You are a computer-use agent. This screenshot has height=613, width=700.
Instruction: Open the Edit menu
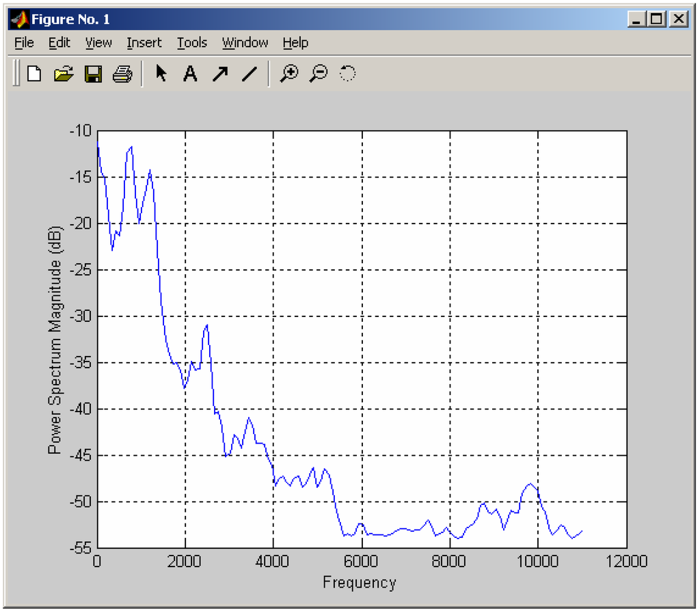pyautogui.click(x=59, y=42)
